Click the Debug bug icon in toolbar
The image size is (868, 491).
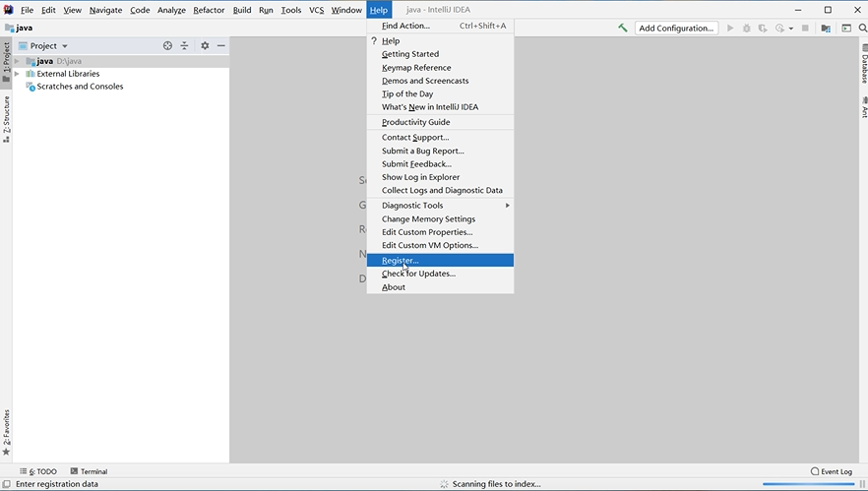coord(747,28)
